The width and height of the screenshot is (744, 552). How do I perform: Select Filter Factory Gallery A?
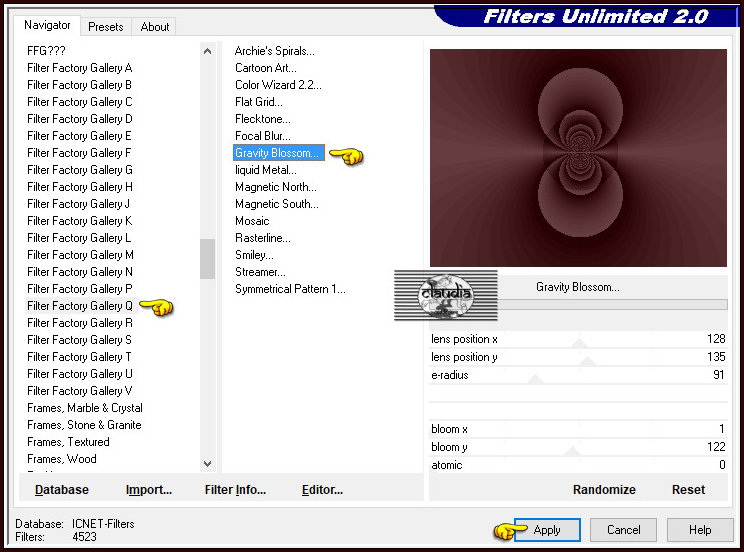79,68
